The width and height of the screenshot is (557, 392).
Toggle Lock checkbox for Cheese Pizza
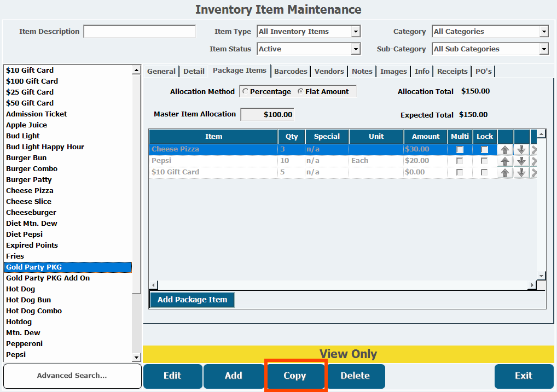click(x=484, y=150)
